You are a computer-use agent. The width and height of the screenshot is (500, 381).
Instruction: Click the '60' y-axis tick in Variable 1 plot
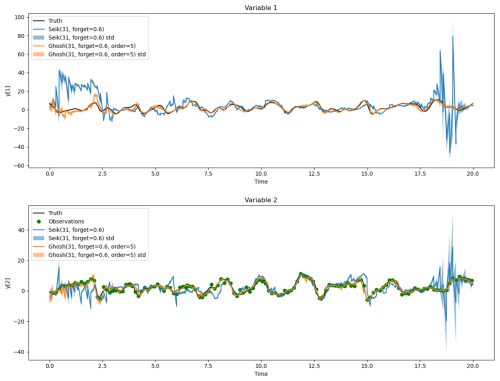pos(21,54)
